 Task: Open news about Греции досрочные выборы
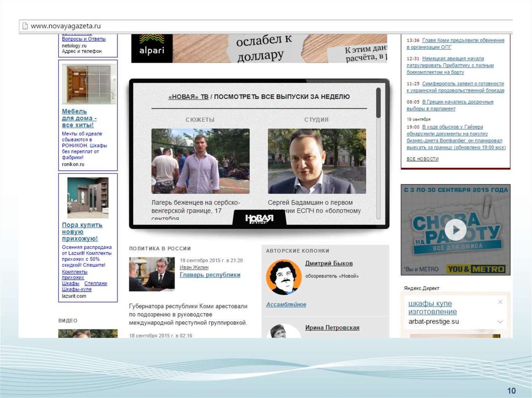tap(450, 105)
